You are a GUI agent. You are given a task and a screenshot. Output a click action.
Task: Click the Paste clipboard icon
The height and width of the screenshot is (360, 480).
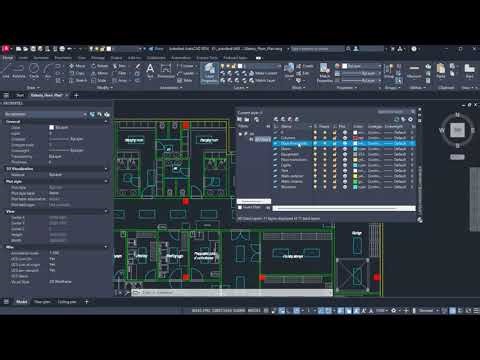coord(441,71)
